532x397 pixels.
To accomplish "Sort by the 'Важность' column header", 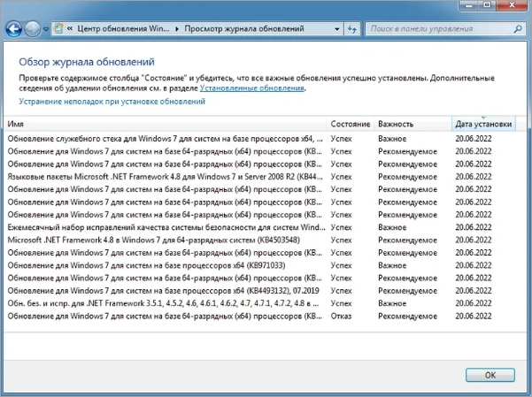I will point(412,124).
